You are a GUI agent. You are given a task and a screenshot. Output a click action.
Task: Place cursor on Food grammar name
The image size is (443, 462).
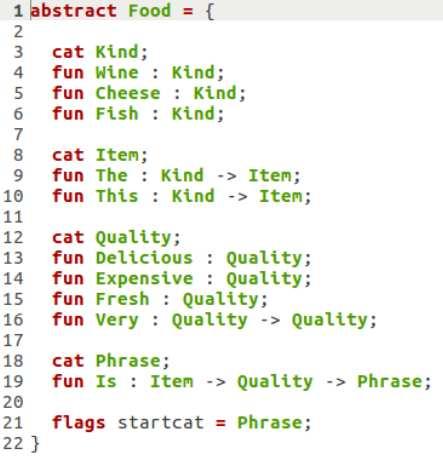(149, 11)
